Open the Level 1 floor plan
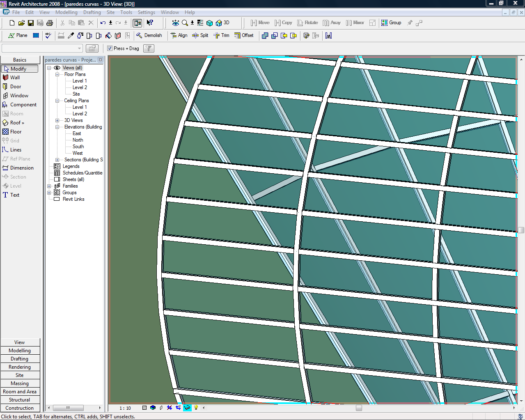525x420 pixels. [x=80, y=81]
